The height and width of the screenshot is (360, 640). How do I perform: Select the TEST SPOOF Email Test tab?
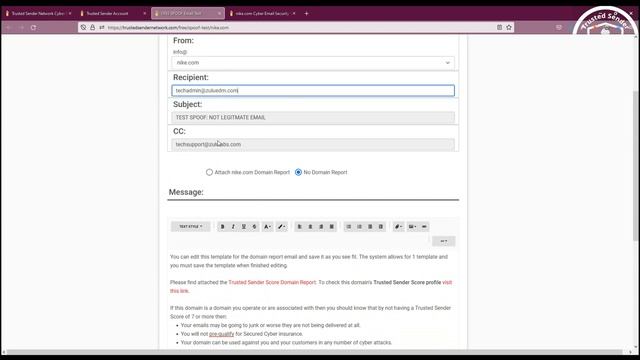[188, 13]
